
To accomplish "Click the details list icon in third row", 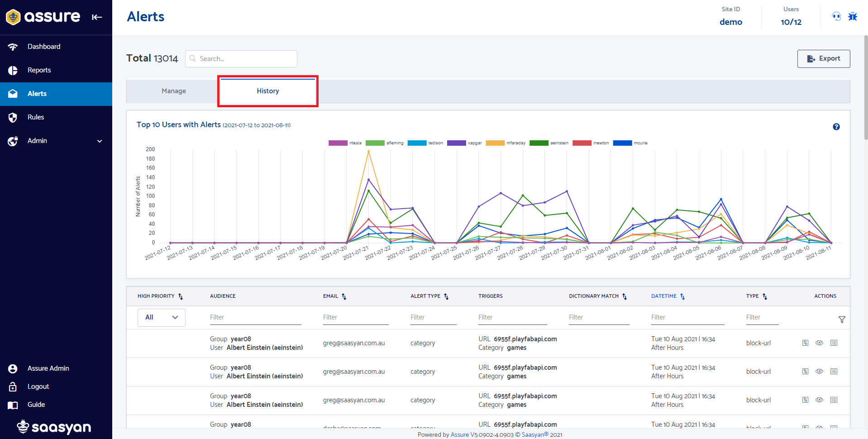I will click(834, 400).
